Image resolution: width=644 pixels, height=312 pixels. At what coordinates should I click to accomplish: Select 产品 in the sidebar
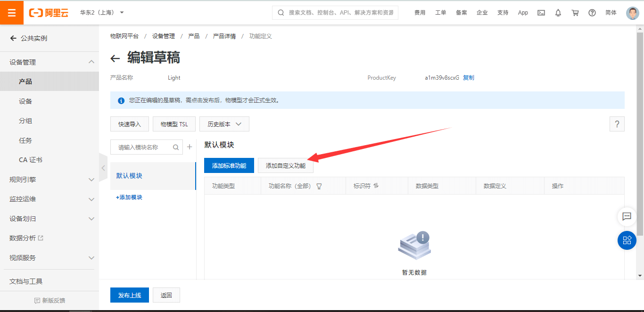coord(26,81)
